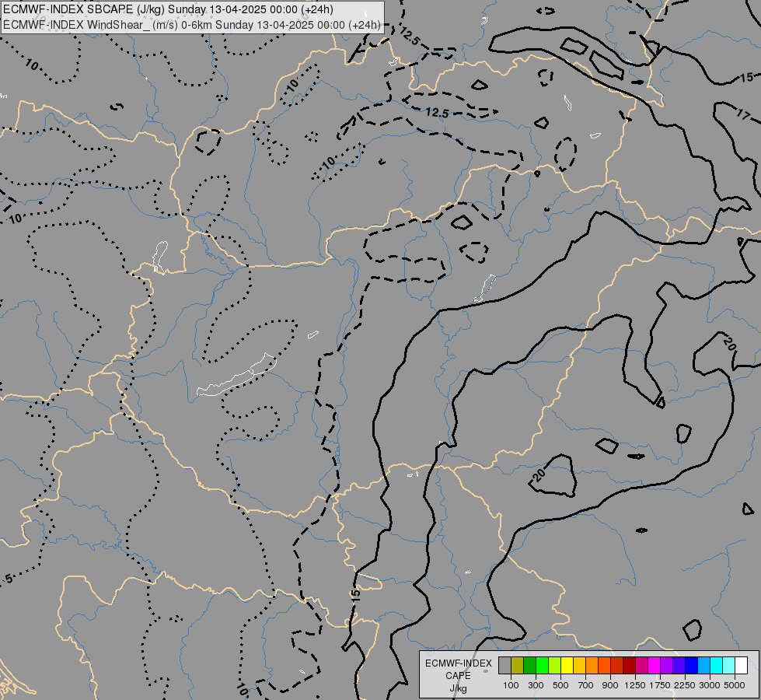This screenshot has height=700, width=761.
Task: Click the long white lake outline at map center
Action: click(x=236, y=375)
